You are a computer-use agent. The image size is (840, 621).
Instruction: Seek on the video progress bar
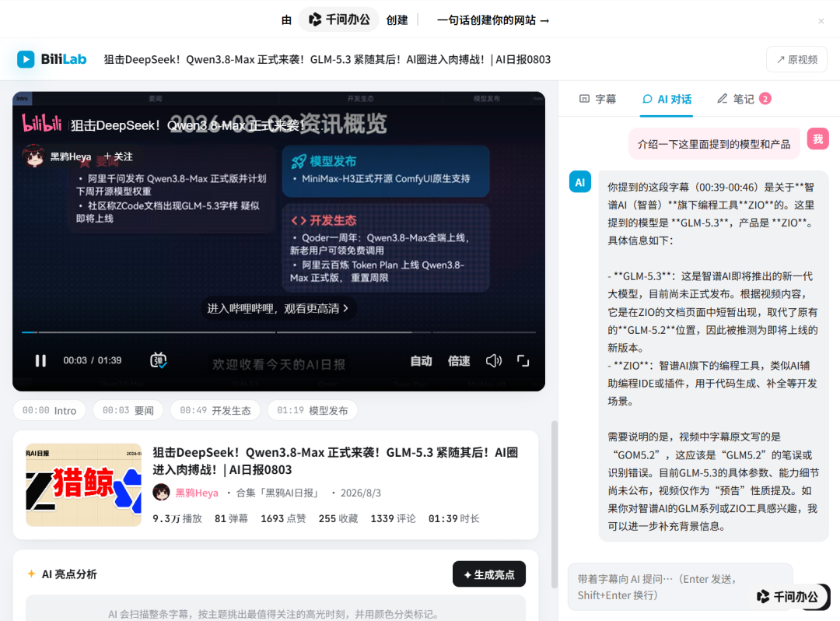tap(278, 332)
